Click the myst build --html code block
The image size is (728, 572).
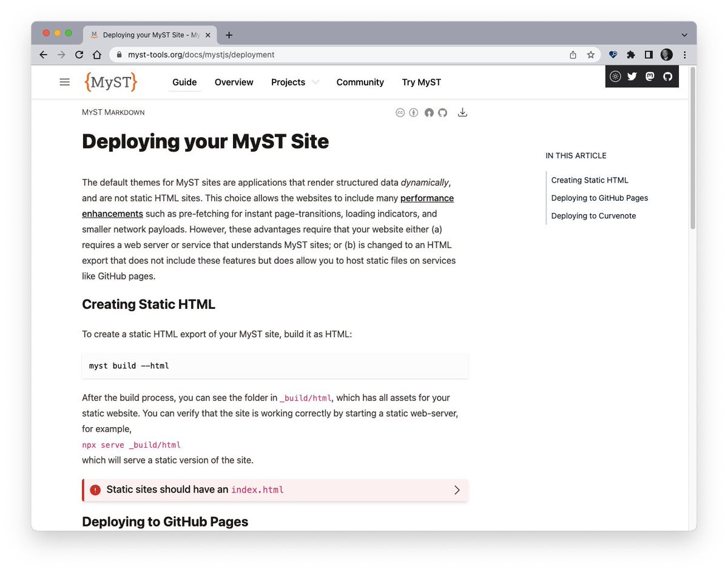pyautogui.click(x=275, y=366)
